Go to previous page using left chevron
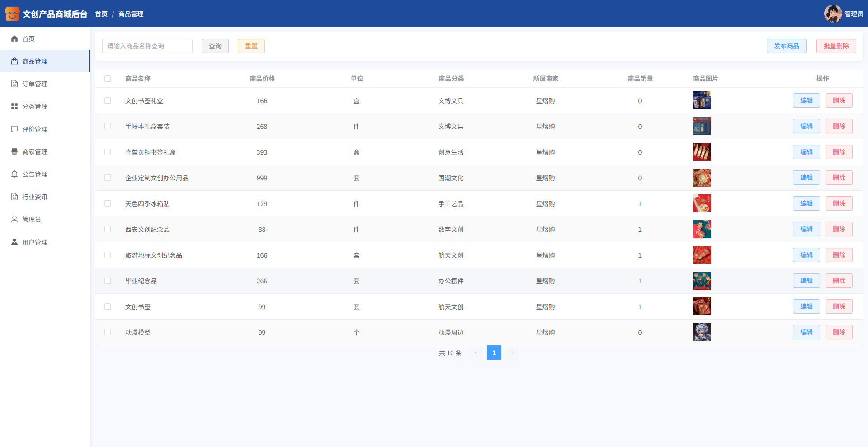 pyautogui.click(x=476, y=353)
